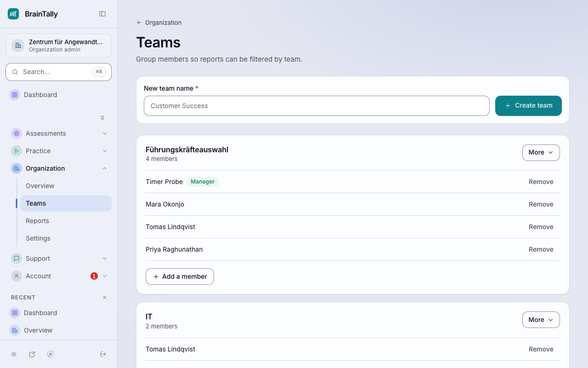The image size is (588, 368).
Task: Click the Create team button
Action: [x=528, y=106]
